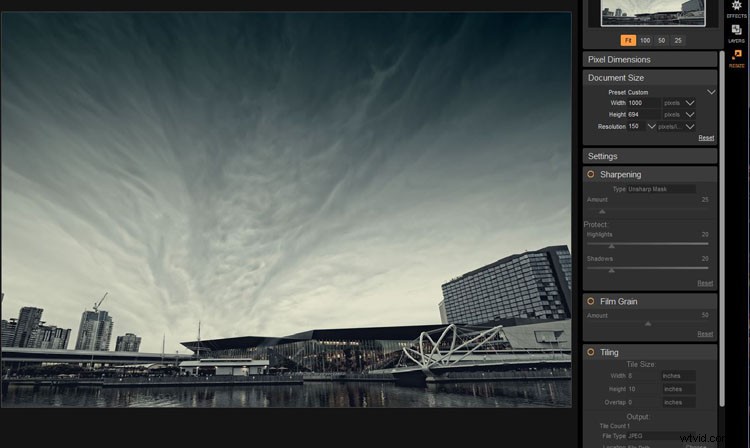The width and height of the screenshot is (750, 448).
Task: Open the Tile Height inches dropdown
Action: click(x=679, y=389)
